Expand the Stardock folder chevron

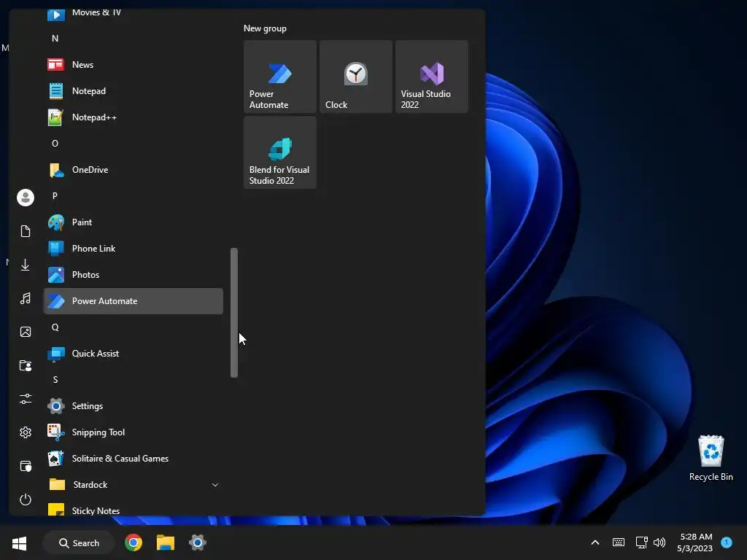coord(215,485)
